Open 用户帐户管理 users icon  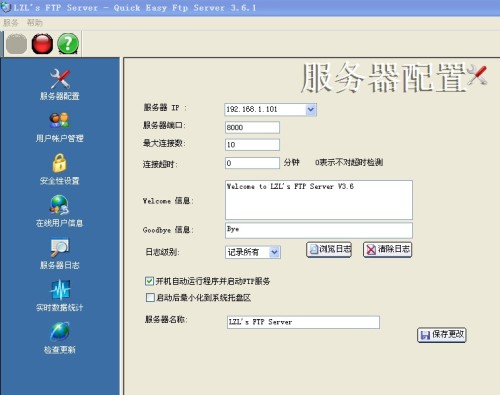coord(60,120)
